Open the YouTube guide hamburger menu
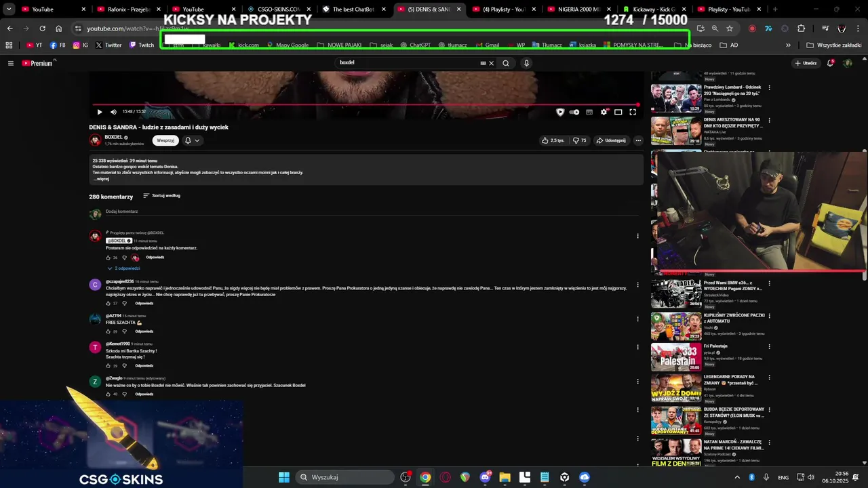Screen dimensions: 868x488 (x=10, y=63)
